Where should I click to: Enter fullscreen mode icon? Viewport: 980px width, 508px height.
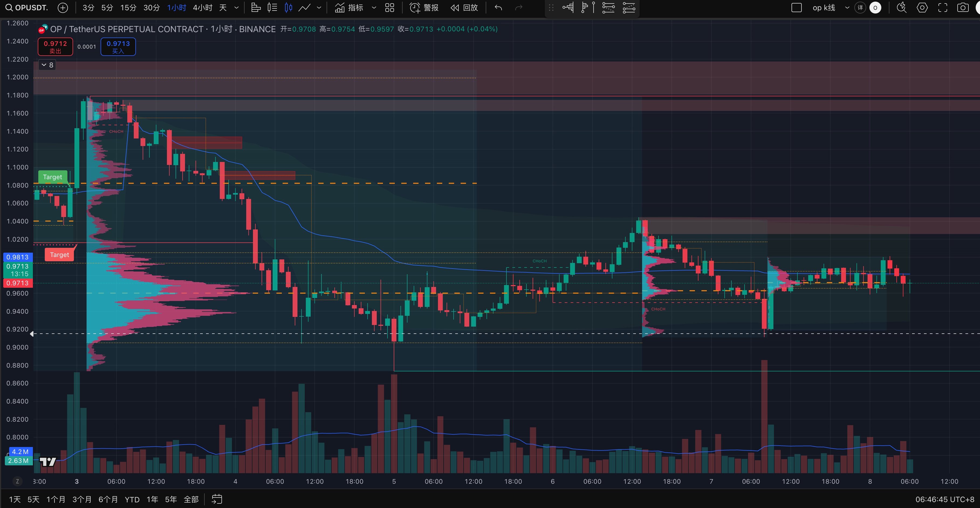pos(942,8)
